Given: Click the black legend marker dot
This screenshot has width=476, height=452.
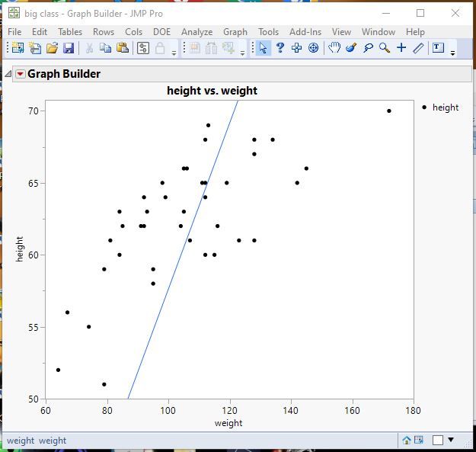Looking at the screenshot, I should pos(424,107).
